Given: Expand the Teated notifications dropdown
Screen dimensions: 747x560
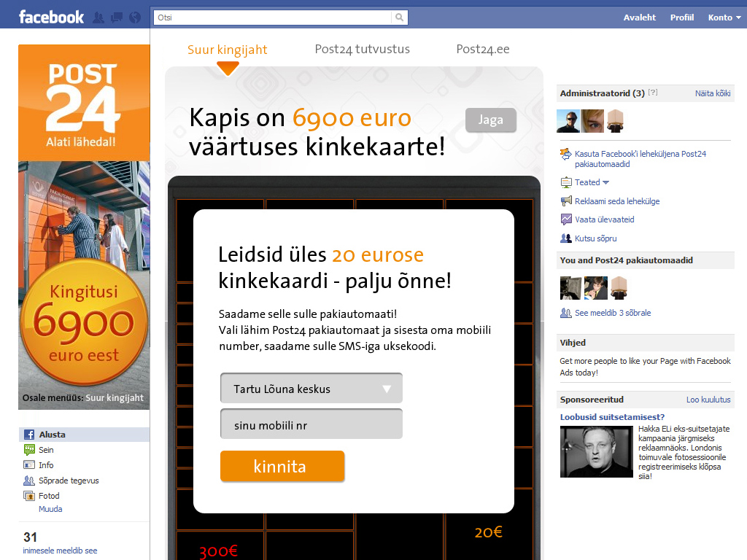Looking at the screenshot, I should [592, 182].
